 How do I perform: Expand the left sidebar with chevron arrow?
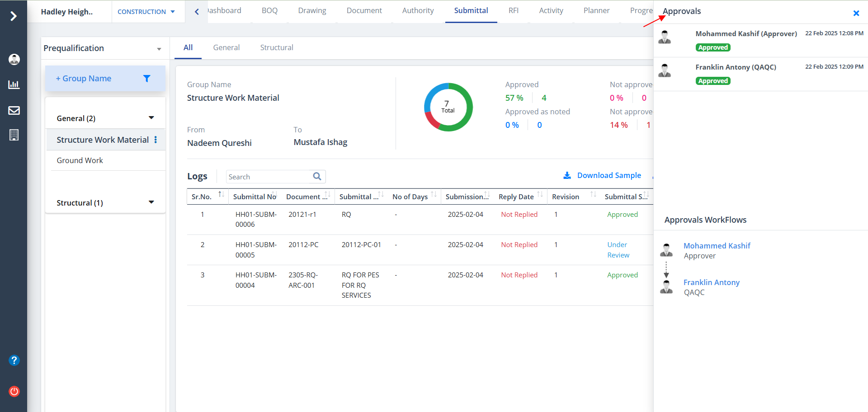coord(14,16)
